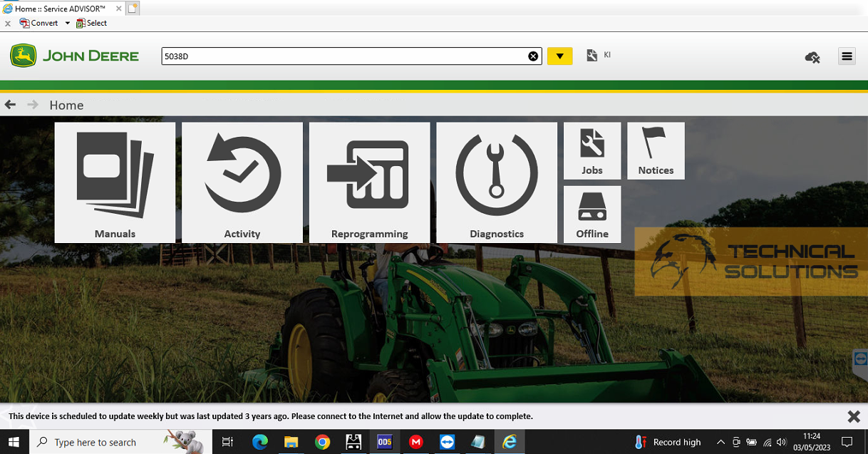Viewport: 868px width, 454px height.
Task: Clear the 5038D search field
Action: pyautogui.click(x=533, y=56)
